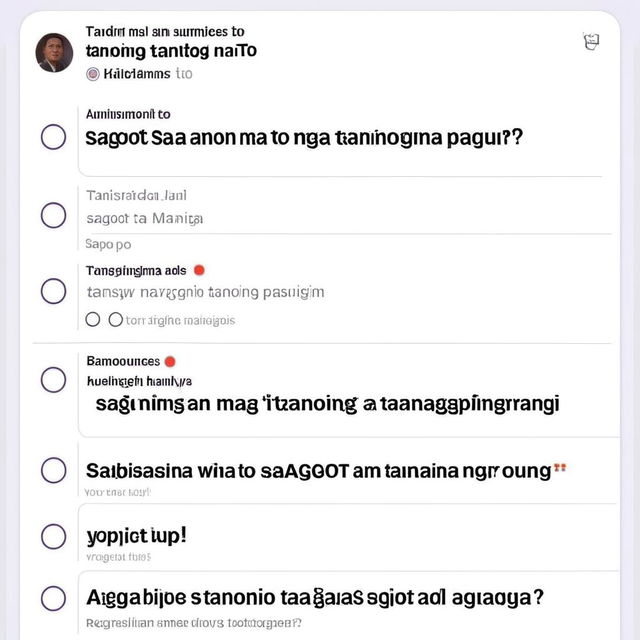Click red dot next to Tansgingma aols
Viewport: 640px width, 640px height.
(x=199, y=270)
